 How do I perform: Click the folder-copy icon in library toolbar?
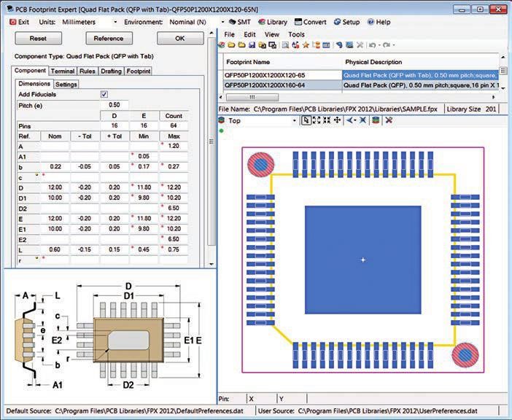tap(262, 45)
